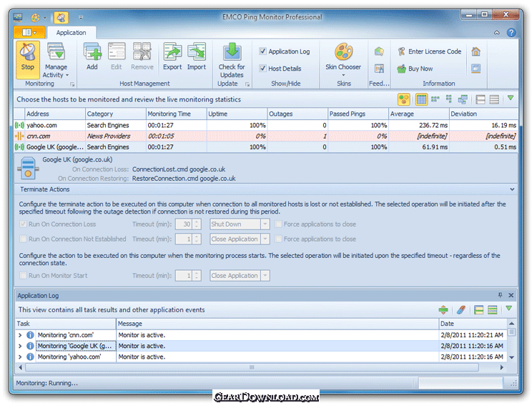Open the Monitoring group dialog launcher
Viewport: 532px width, 403px height.
[x=72, y=84]
